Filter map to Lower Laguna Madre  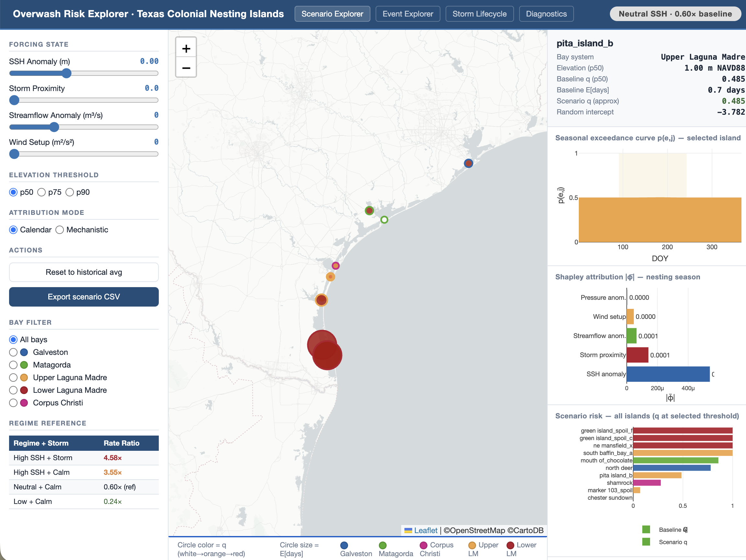click(x=13, y=390)
